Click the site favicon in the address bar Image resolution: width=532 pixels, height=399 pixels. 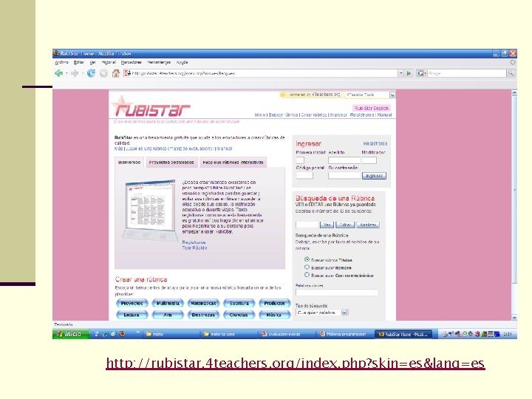tap(127, 73)
